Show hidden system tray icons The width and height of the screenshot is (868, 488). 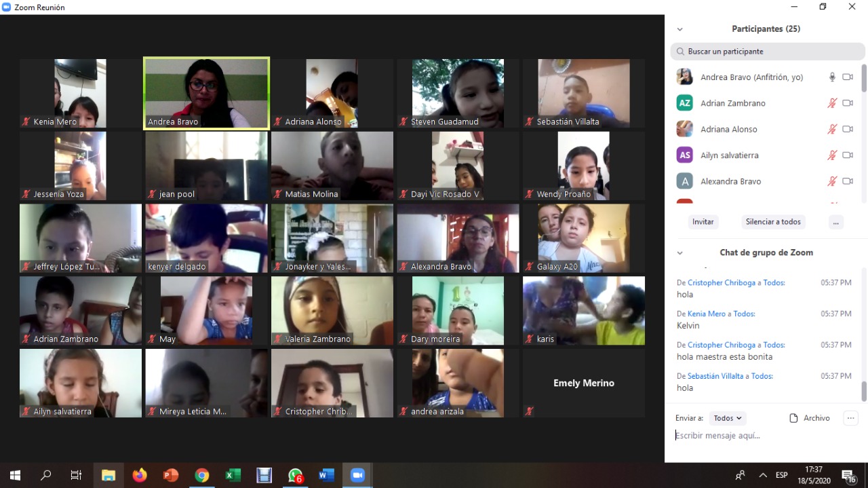[x=763, y=475]
